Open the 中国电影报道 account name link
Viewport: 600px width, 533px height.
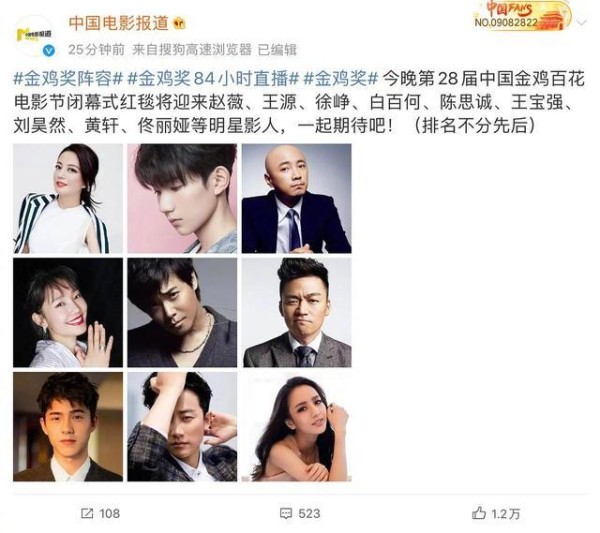click(119, 23)
